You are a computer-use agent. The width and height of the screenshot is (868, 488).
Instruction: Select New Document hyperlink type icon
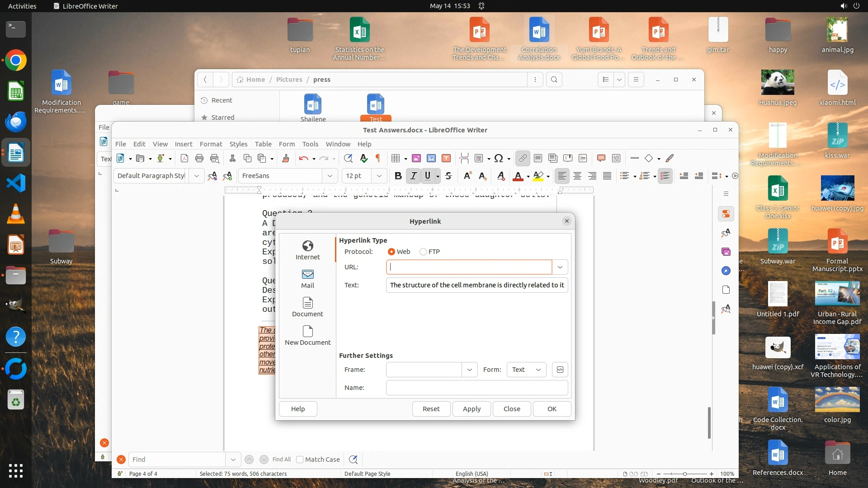pyautogui.click(x=307, y=335)
